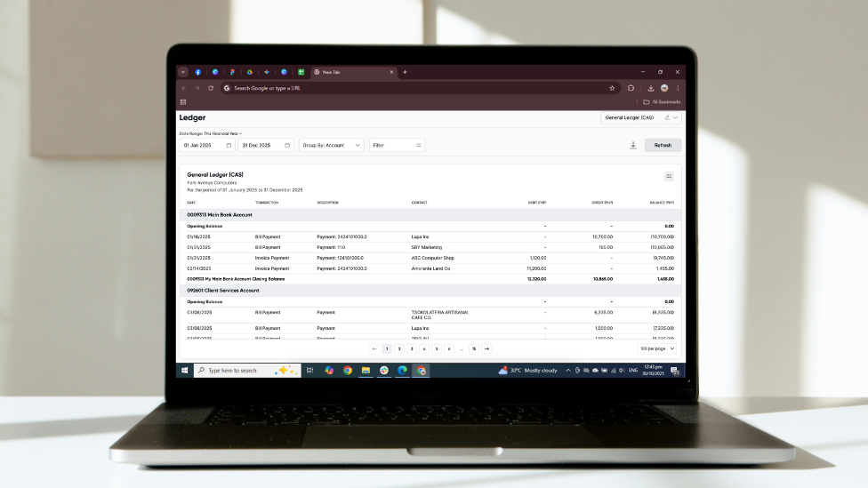Click ABC Computer Shop contact cell
This screenshot has width=868, height=488.
click(432, 258)
